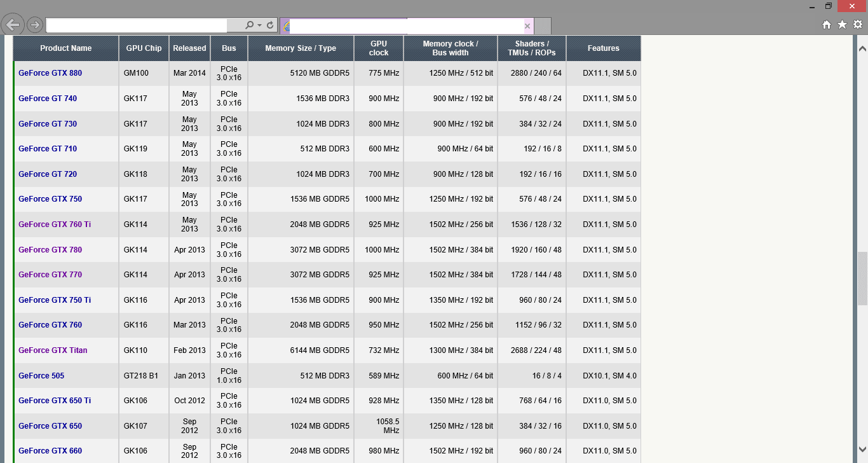The height and width of the screenshot is (463, 868).
Task: Open the GeForce GTX 760 link
Action: tap(50, 325)
